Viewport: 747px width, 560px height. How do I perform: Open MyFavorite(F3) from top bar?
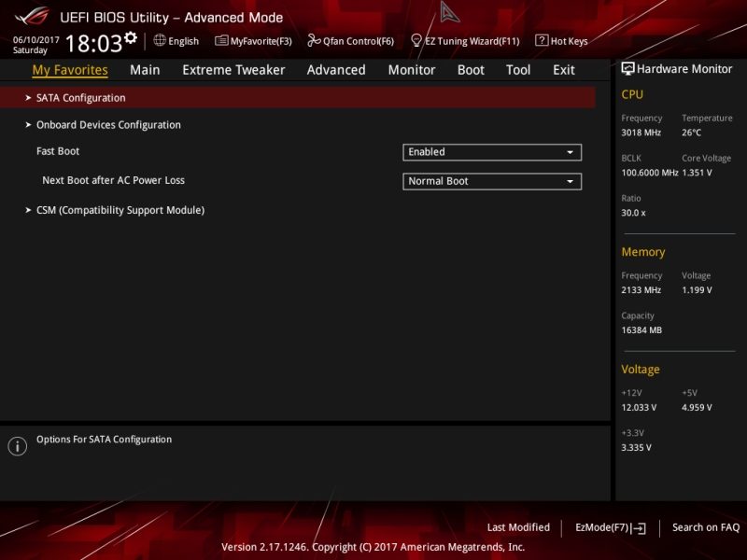253,41
